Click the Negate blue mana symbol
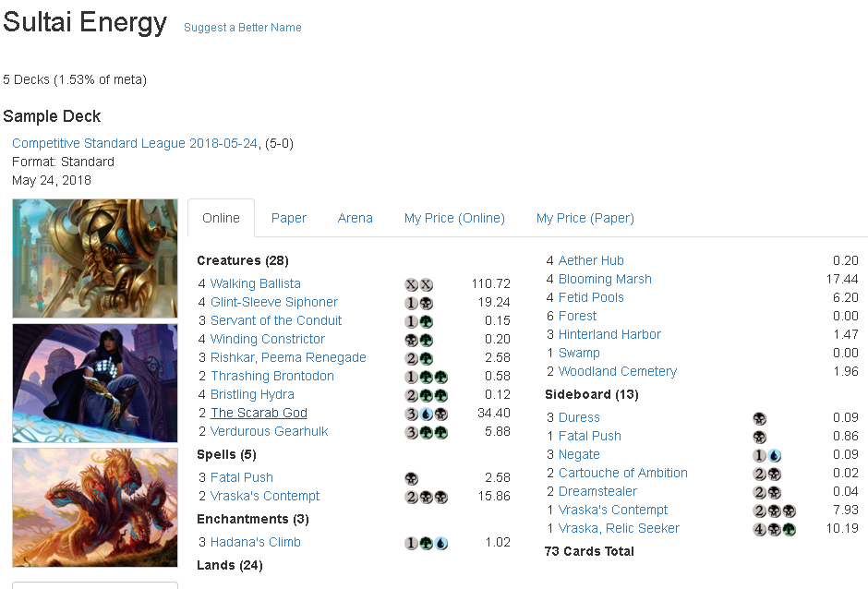The image size is (868, 589). coord(775,455)
